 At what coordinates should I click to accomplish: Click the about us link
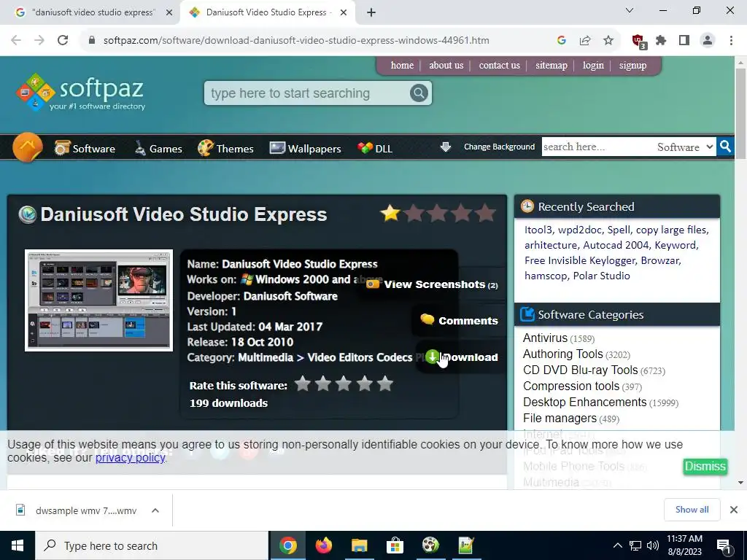[x=446, y=65]
